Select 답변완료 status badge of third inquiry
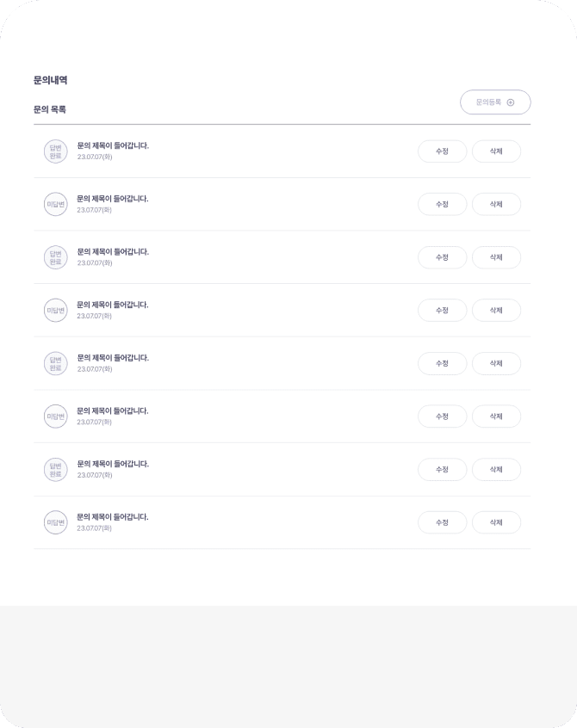The image size is (577, 728). tap(55, 257)
